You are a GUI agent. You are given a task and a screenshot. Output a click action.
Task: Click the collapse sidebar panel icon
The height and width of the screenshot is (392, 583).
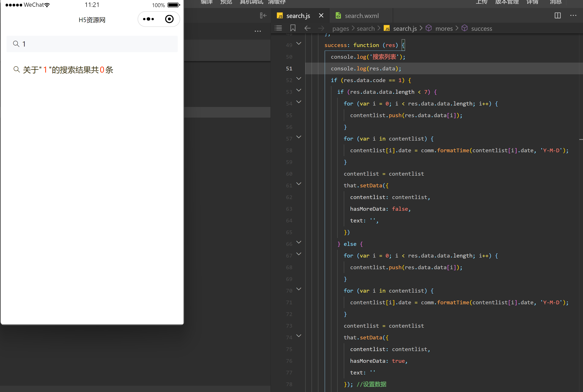(x=263, y=16)
